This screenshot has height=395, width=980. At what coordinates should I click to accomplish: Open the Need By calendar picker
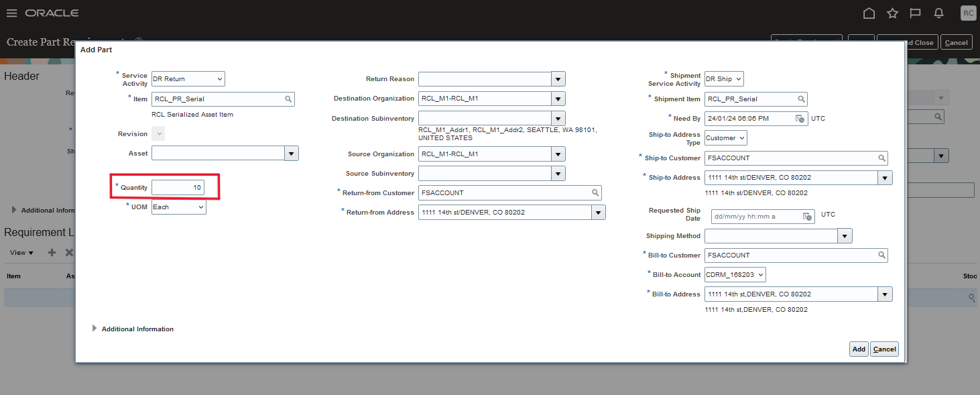tap(800, 119)
